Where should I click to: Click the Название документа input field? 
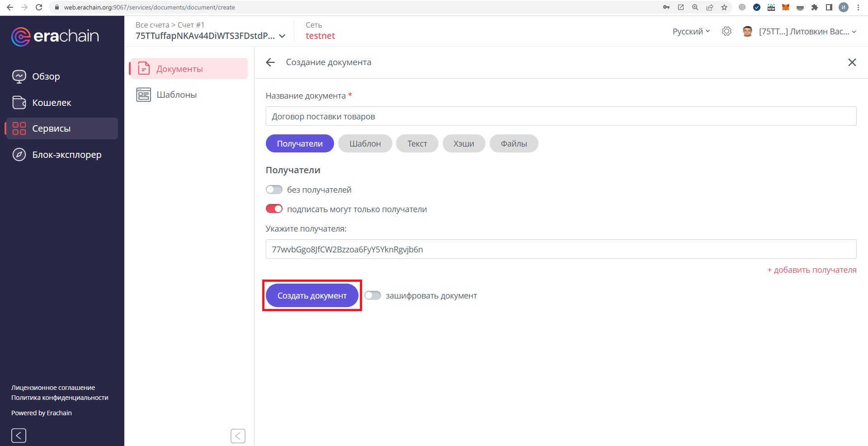pyautogui.click(x=561, y=116)
